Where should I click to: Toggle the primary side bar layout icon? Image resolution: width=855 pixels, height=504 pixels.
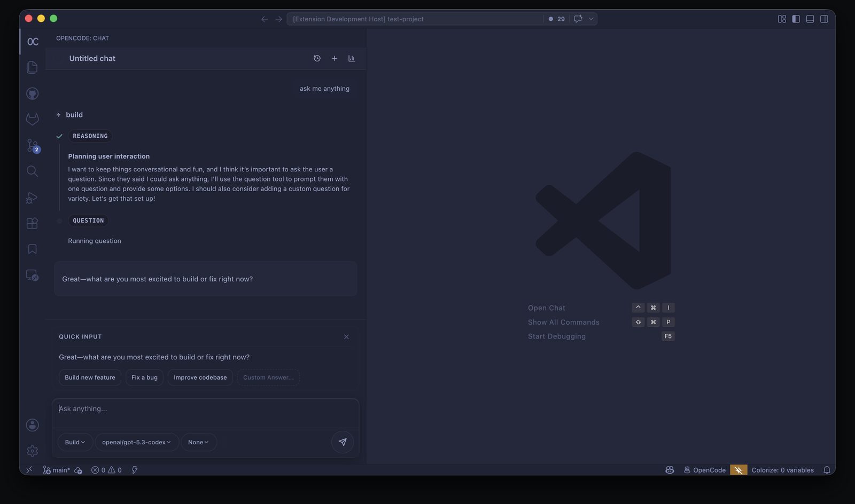796,19
